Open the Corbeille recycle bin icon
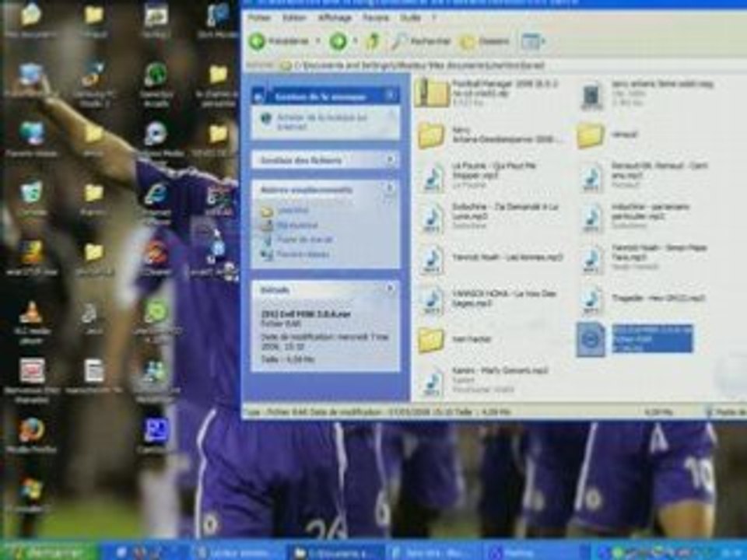The image size is (747, 560). 31,198
